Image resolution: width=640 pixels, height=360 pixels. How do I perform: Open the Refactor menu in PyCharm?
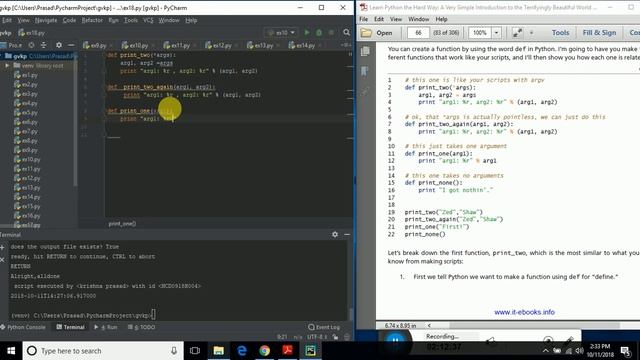click(x=92, y=20)
